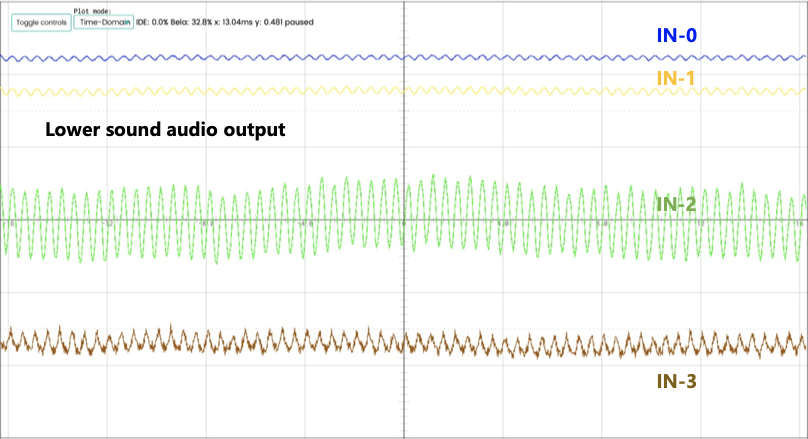Click the center origin of the plot axes
This screenshot has width=808, height=439.
pyautogui.click(x=403, y=220)
